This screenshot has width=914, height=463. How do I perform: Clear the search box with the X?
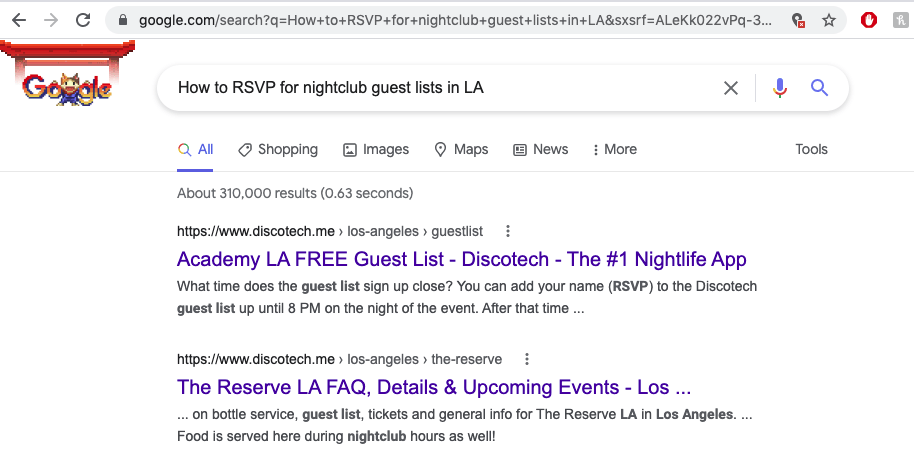(x=730, y=88)
